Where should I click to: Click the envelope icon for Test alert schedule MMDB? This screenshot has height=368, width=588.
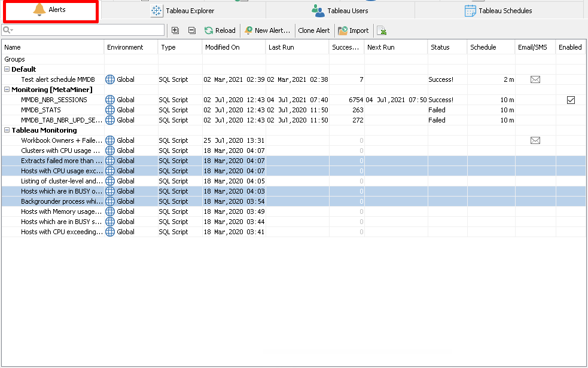point(535,79)
